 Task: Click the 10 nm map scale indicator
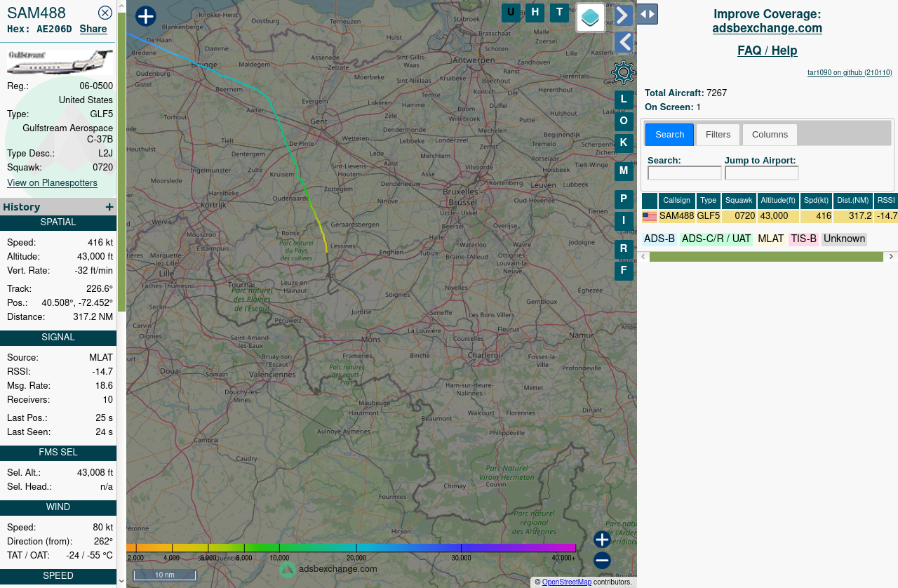click(x=165, y=575)
